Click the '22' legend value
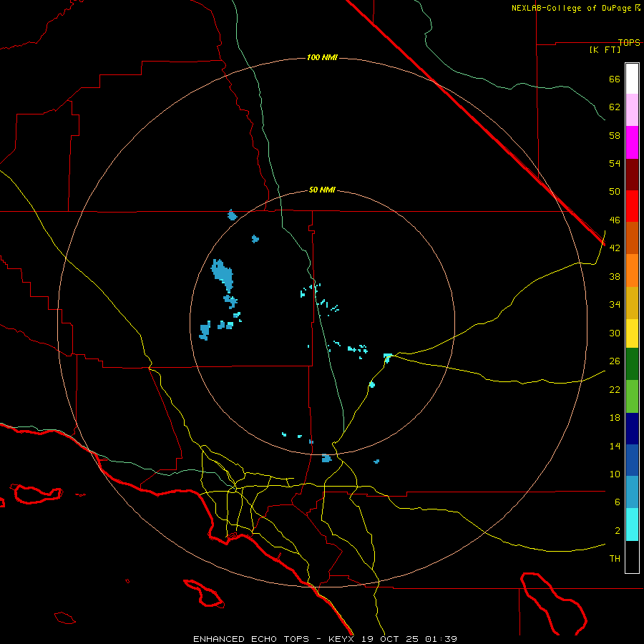Screen dimensions: 644x644 tap(615, 390)
